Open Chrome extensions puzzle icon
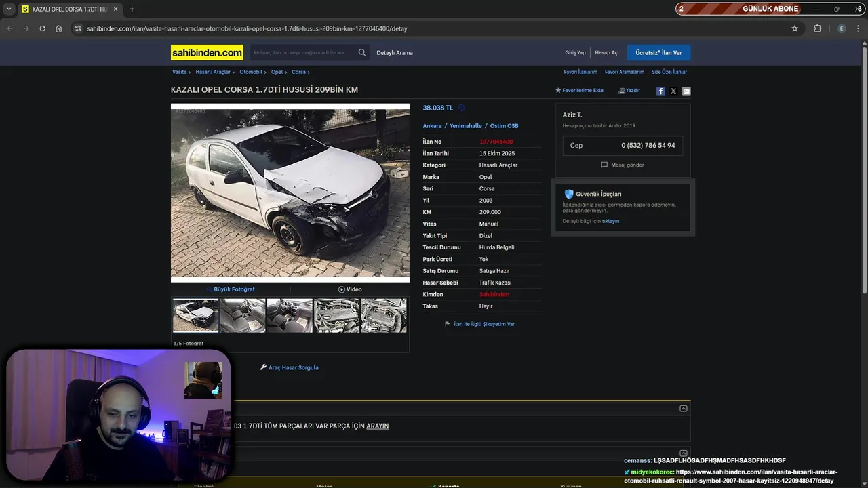868x488 pixels. point(817,28)
